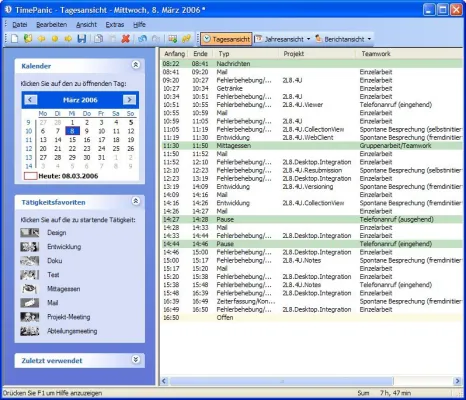Go to next day with right yellow arrow
This screenshot has height=400, width=466.
[x=68, y=39]
